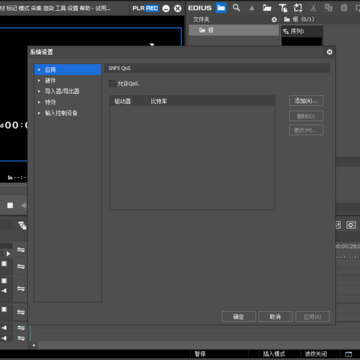Click the timeline scrollbar left arrow
This screenshot has height=360, width=360.
(33, 346)
